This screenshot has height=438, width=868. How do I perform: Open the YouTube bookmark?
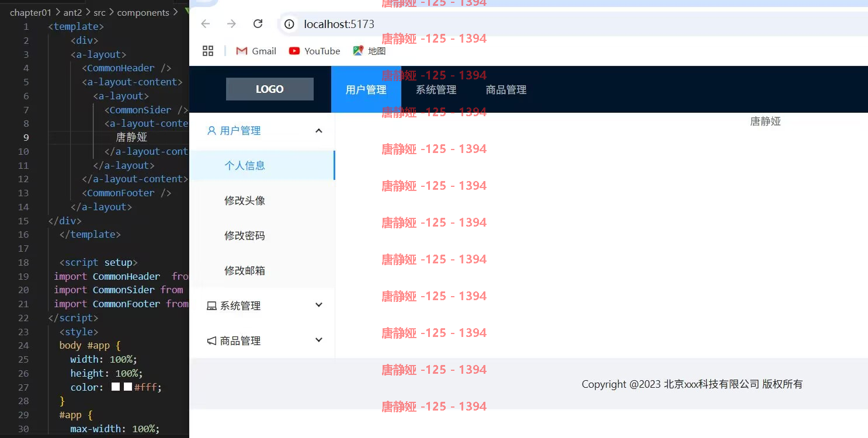(314, 51)
